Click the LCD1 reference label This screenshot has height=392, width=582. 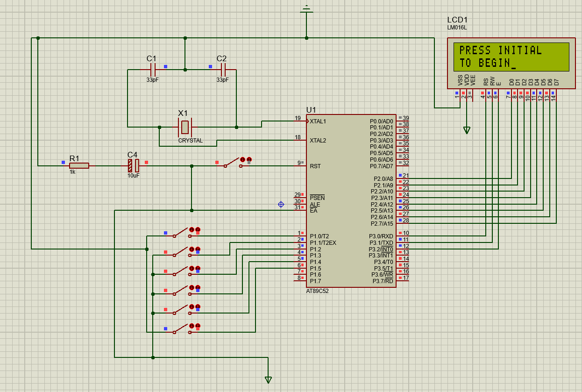coord(457,20)
